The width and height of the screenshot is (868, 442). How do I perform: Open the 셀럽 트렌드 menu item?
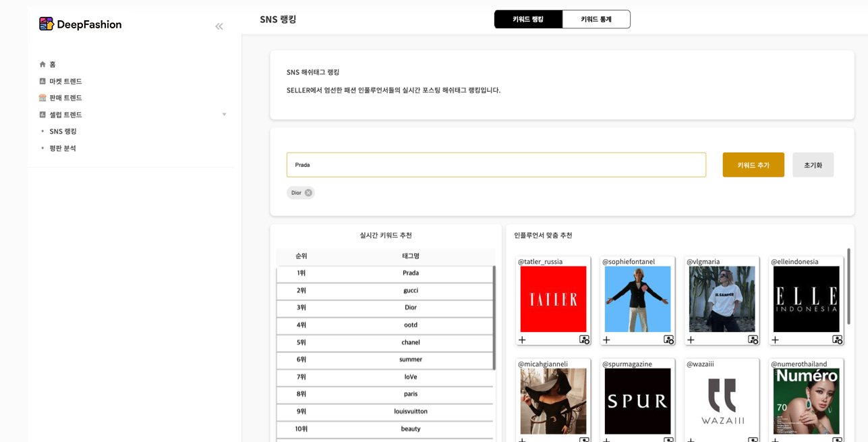[65, 115]
